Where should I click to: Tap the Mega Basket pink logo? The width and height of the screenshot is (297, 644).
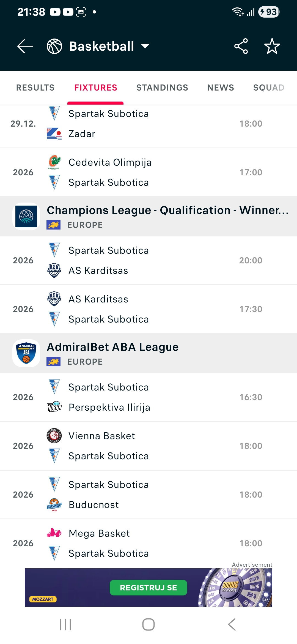coord(54,533)
